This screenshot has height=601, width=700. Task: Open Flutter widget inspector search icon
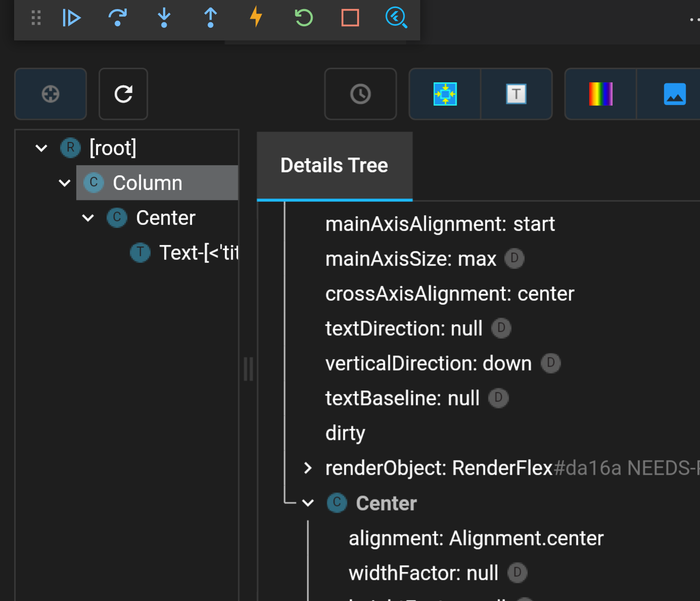(396, 18)
